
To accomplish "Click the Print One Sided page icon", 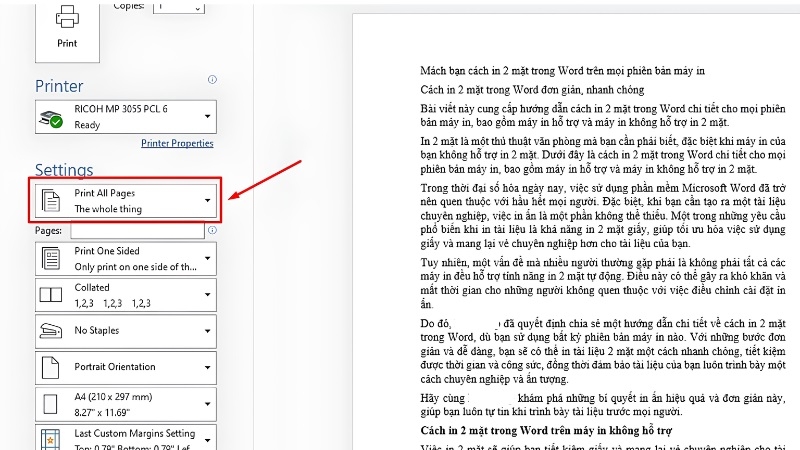I will [51, 259].
